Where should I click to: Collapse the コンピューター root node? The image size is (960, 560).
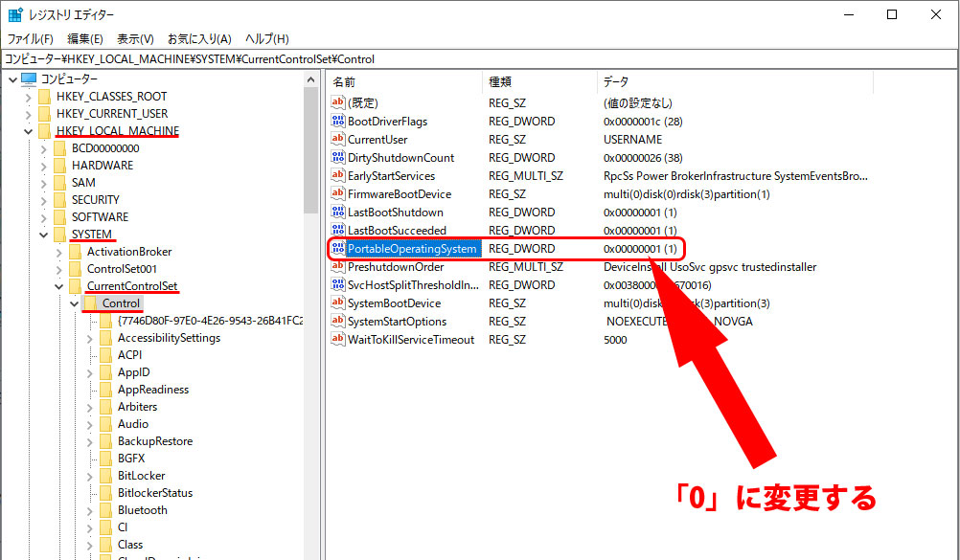12,79
